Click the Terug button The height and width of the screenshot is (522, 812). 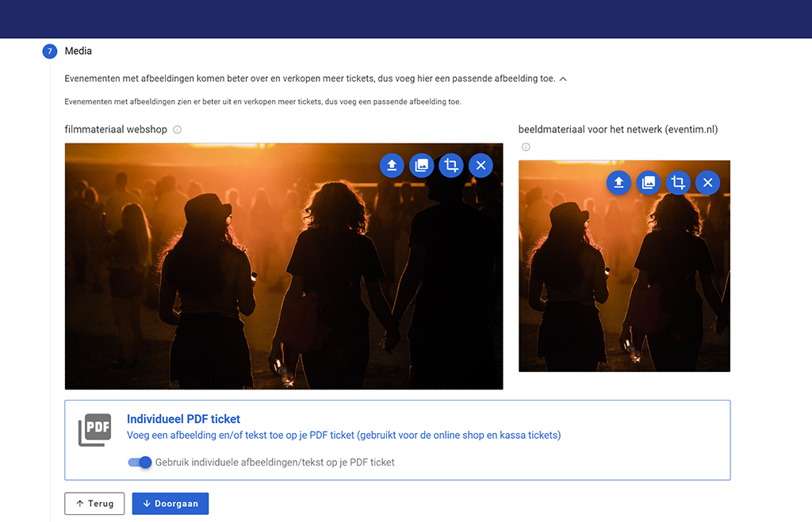pos(94,504)
